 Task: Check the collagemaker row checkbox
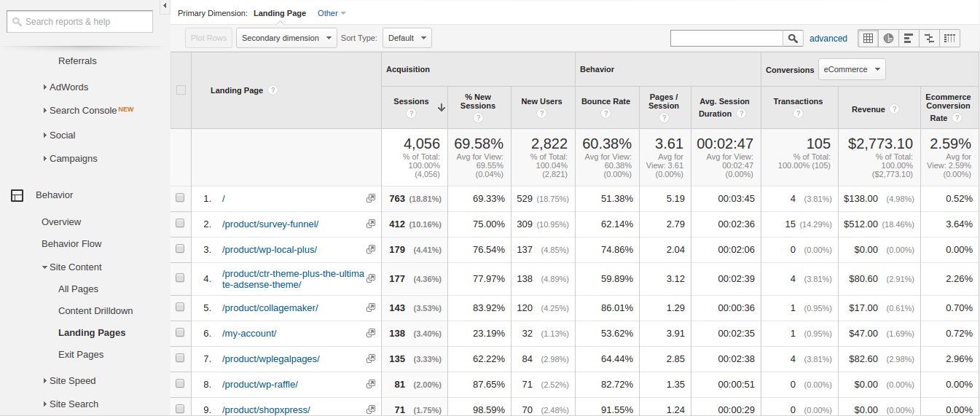180,307
